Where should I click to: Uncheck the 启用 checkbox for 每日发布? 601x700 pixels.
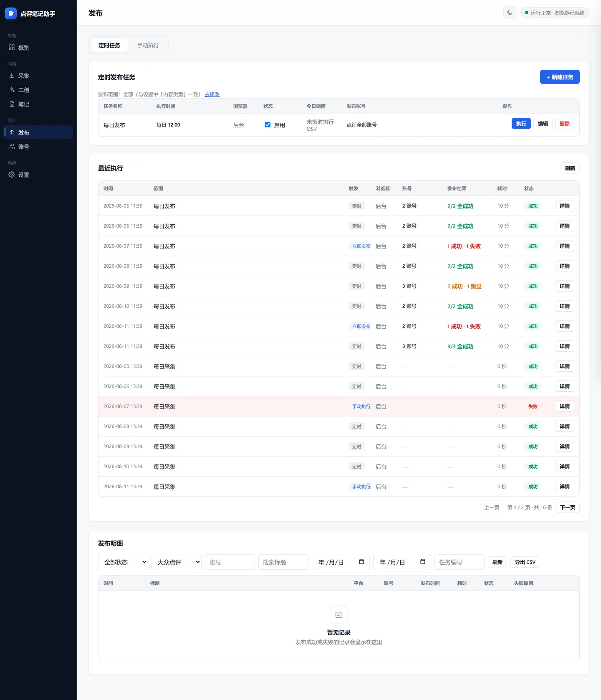click(268, 124)
